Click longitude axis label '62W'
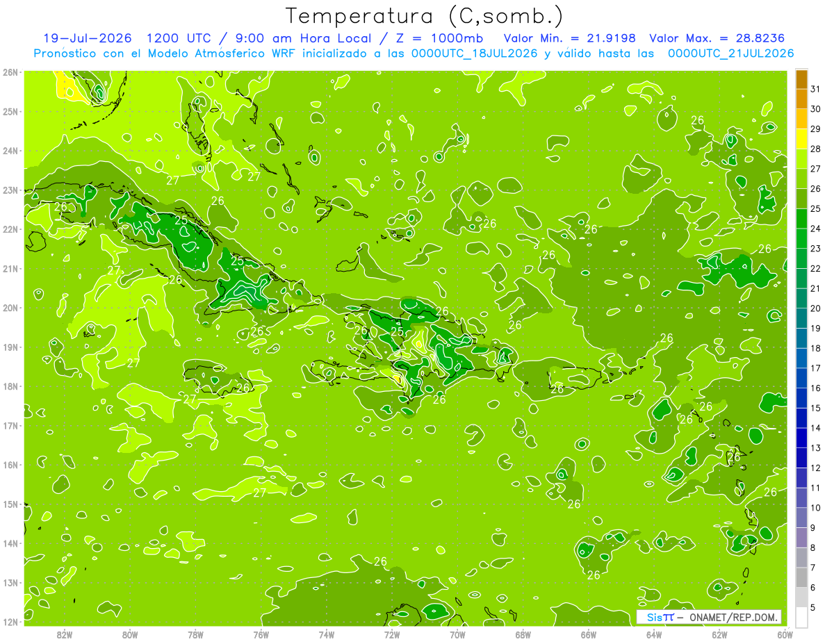 pos(719,634)
